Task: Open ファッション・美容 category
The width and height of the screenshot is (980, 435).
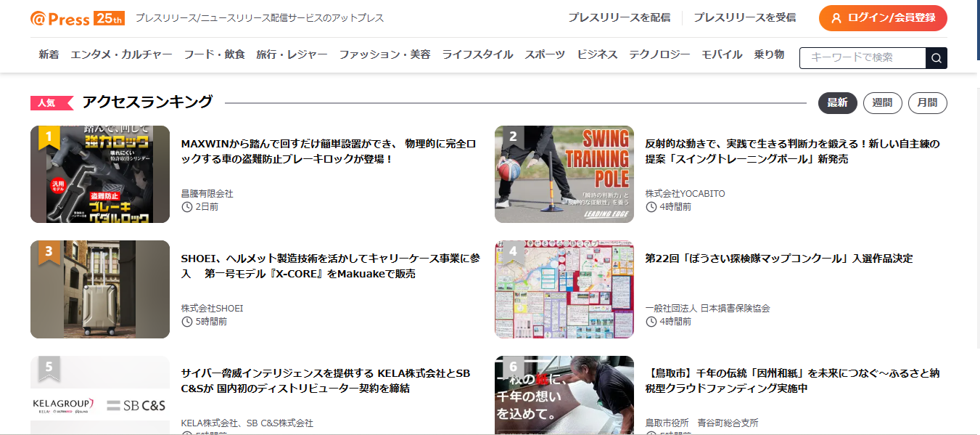Action: click(384, 54)
